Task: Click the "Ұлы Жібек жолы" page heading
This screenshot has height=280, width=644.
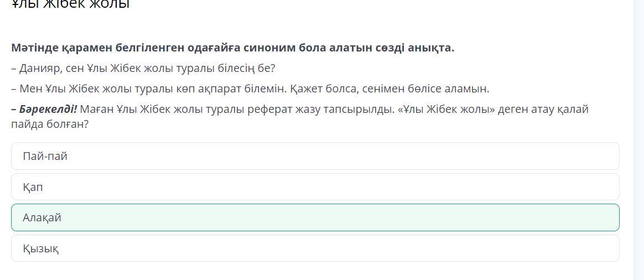Action: coord(70,4)
